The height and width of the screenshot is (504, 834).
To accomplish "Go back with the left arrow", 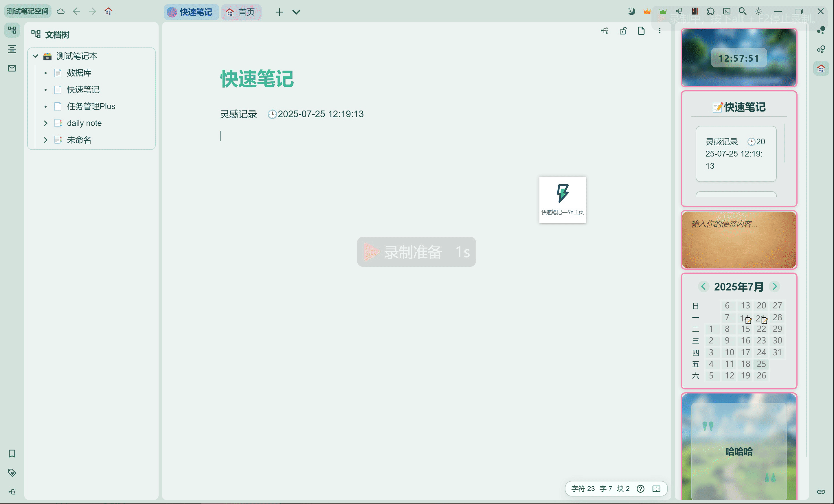I will coord(76,11).
